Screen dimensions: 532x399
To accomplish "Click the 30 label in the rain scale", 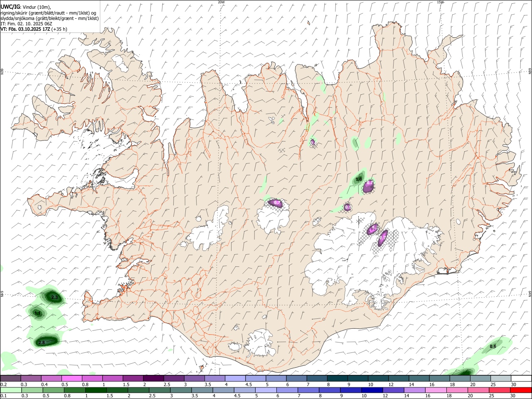I will 513,396.
